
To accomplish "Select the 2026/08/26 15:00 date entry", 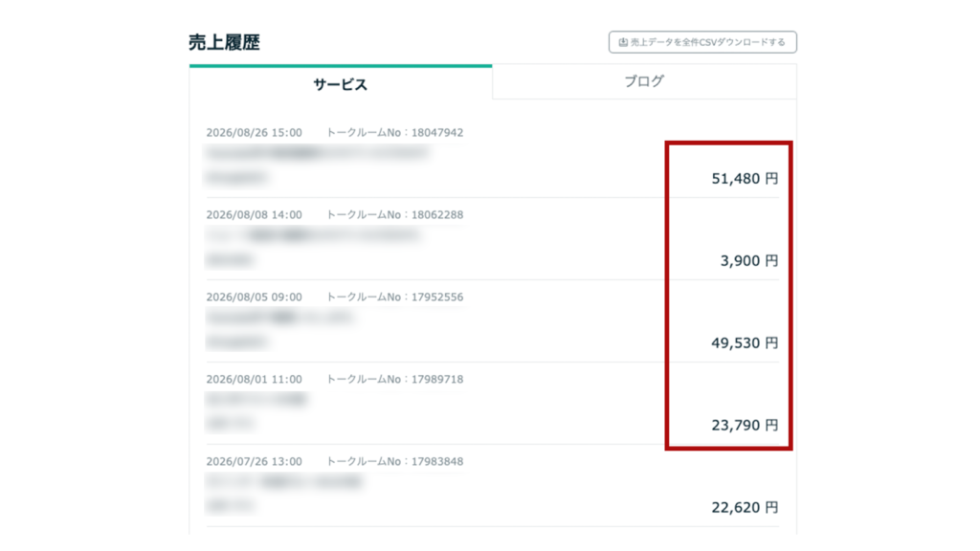I will click(254, 132).
